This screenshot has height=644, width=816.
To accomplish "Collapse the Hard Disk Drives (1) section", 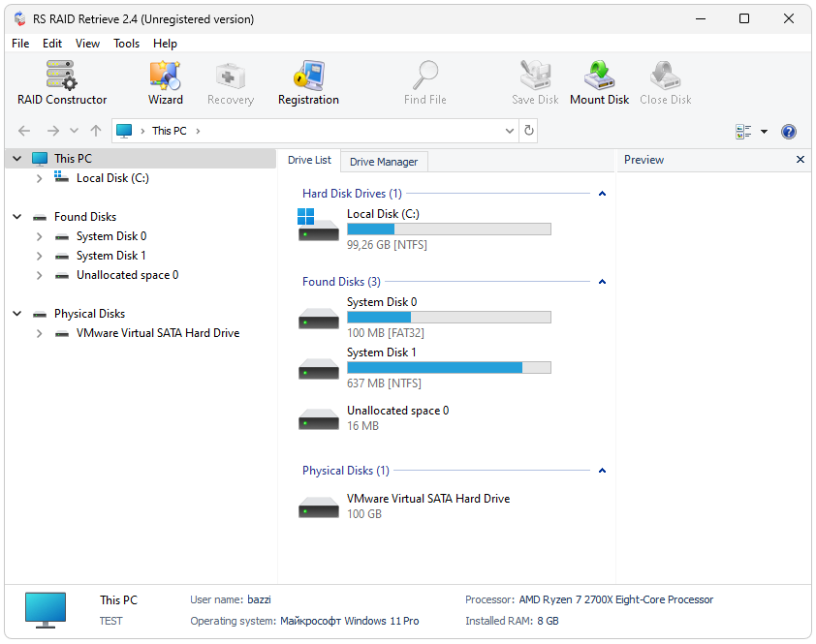I will [602, 194].
